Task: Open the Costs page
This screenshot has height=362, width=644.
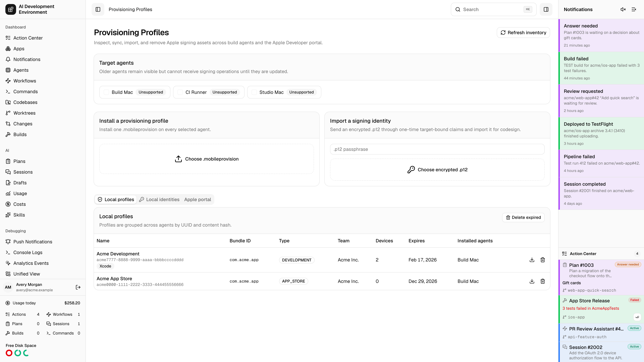Action: click(x=43, y=204)
